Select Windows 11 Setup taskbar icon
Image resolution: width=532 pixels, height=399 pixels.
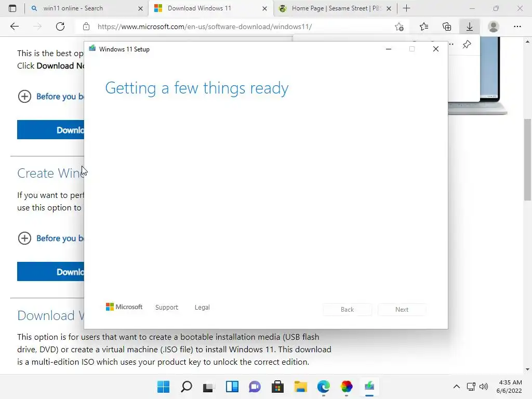tap(369, 387)
